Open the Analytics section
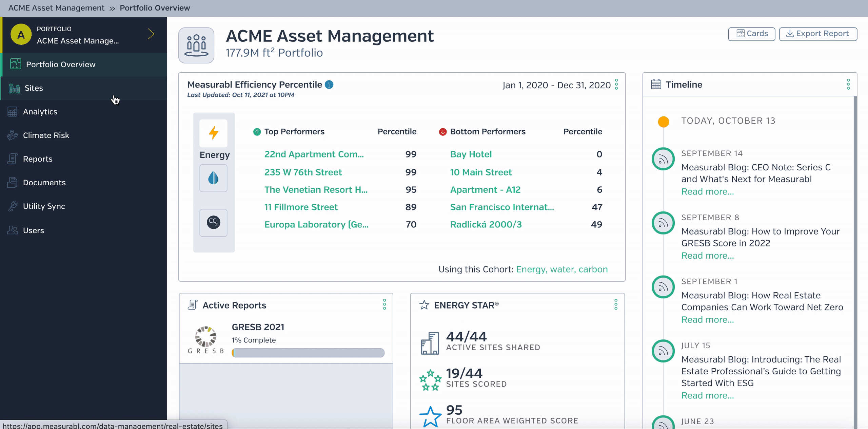 click(83, 112)
